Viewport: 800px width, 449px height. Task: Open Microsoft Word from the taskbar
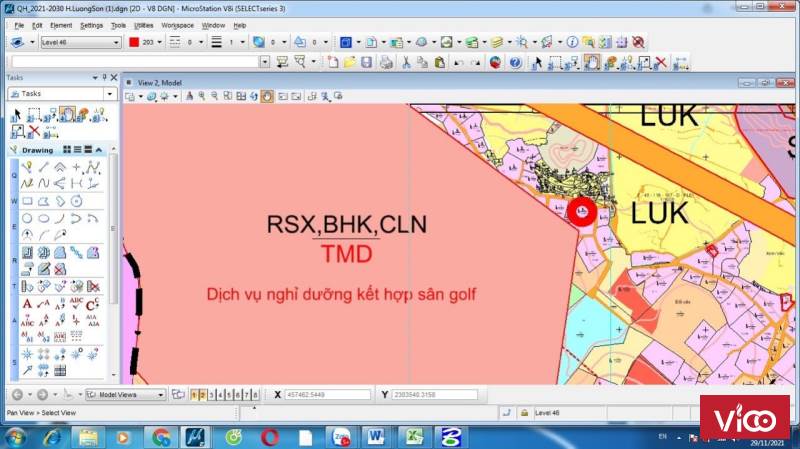pos(377,437)
